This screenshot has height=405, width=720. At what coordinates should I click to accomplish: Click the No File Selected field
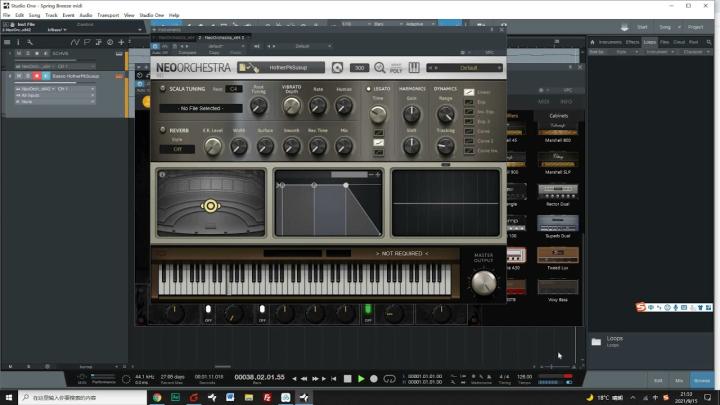click(201, 108)
